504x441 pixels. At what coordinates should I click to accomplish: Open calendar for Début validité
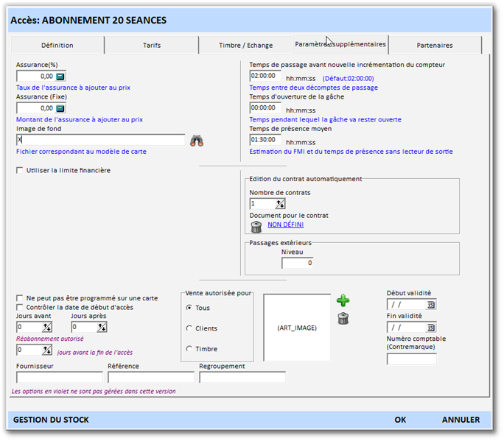coord(431,304)
